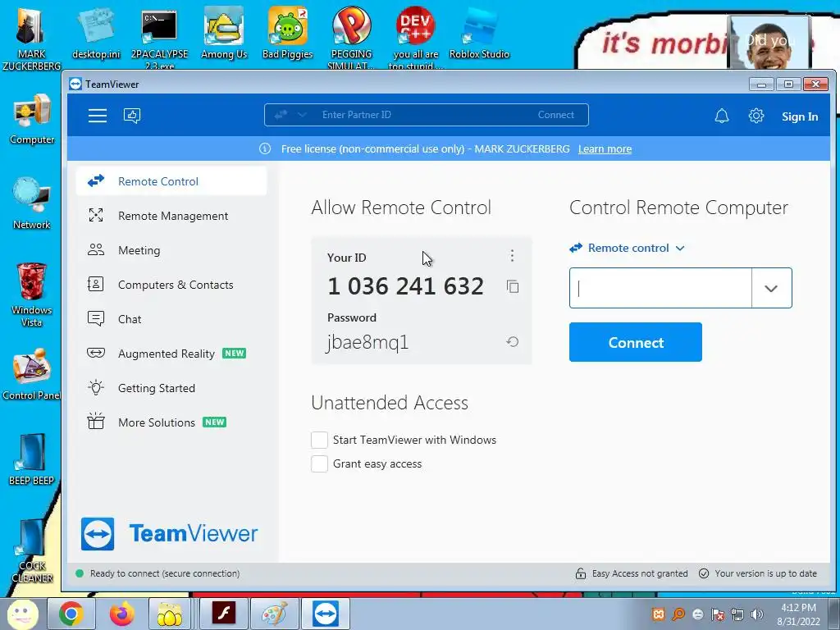Open Firefox from the taskbar

point(122,614)
